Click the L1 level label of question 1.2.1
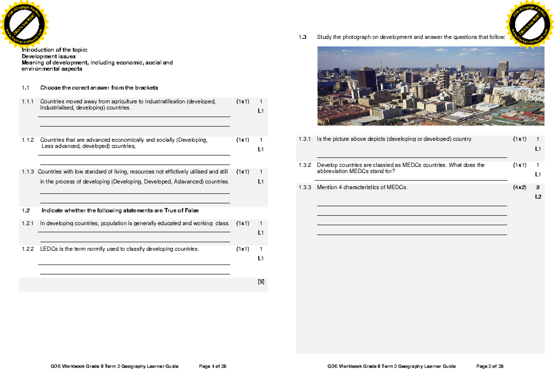This screenshot has height=392, width=554. click(261, 233)
